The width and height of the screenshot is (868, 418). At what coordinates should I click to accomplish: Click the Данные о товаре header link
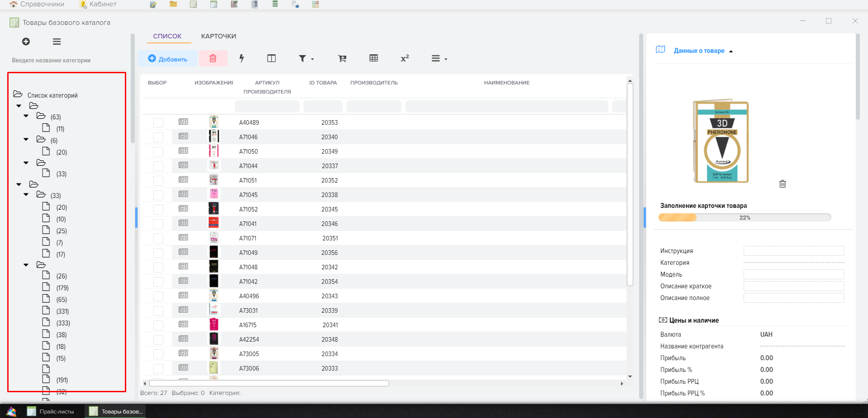[699, 51]
